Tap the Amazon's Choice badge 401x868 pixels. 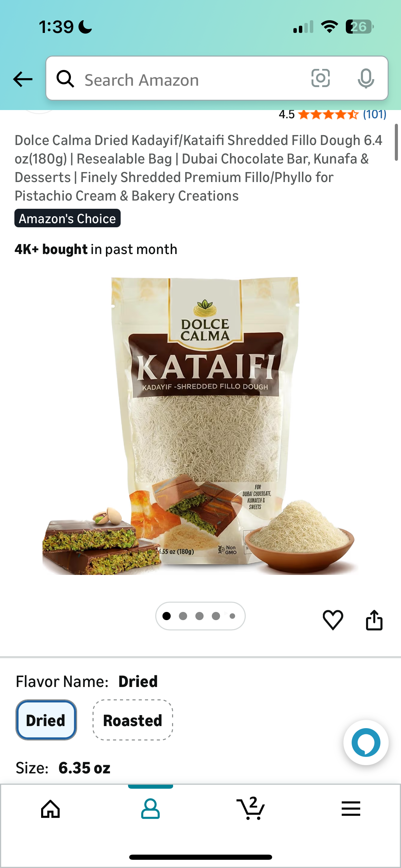click(68, 218)
